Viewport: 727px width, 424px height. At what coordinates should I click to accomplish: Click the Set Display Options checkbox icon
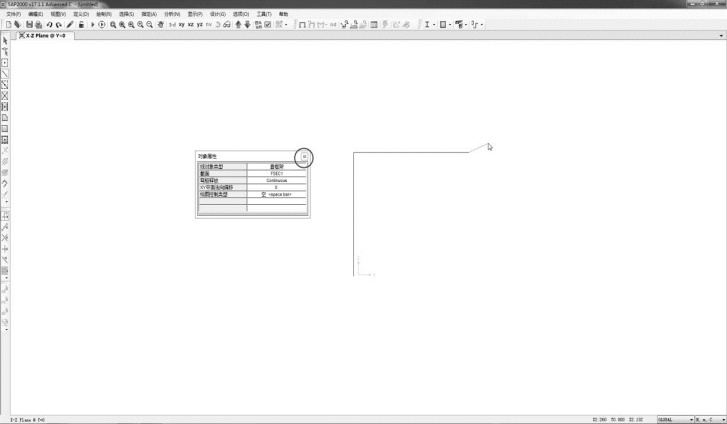tap(268, 25)
